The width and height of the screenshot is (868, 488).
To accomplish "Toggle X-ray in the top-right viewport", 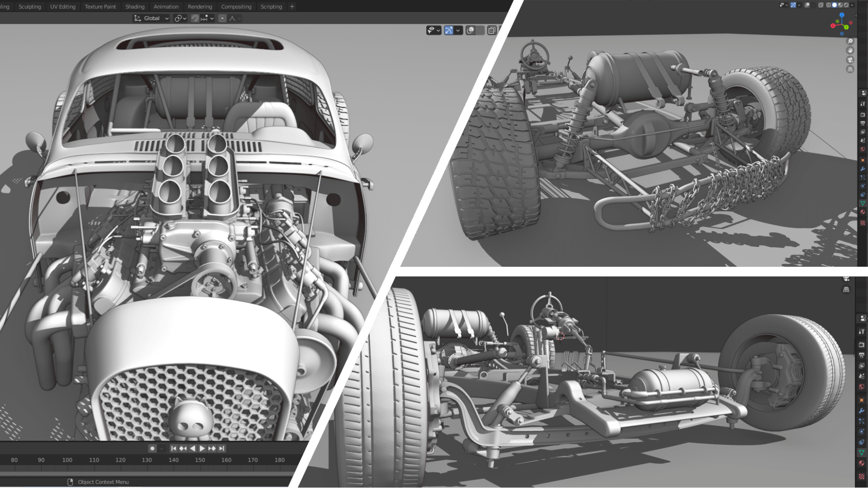I will (x=821, y=5).
